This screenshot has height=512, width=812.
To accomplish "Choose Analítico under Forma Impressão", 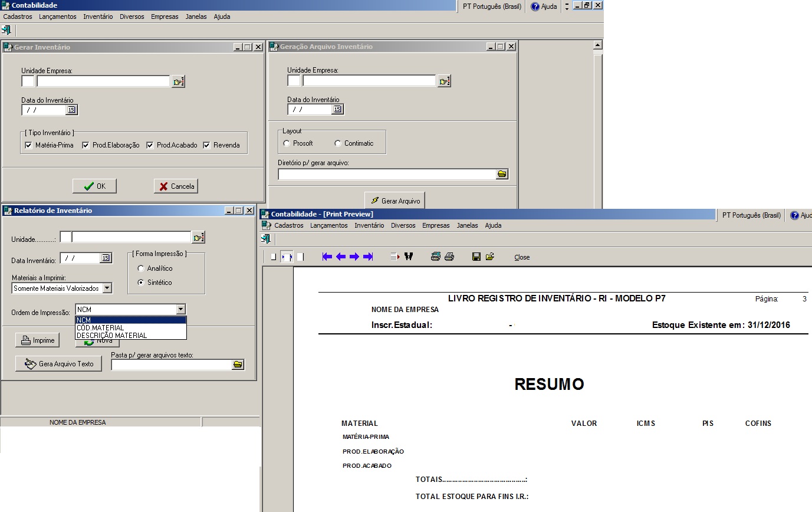I will tap(140, 269).
